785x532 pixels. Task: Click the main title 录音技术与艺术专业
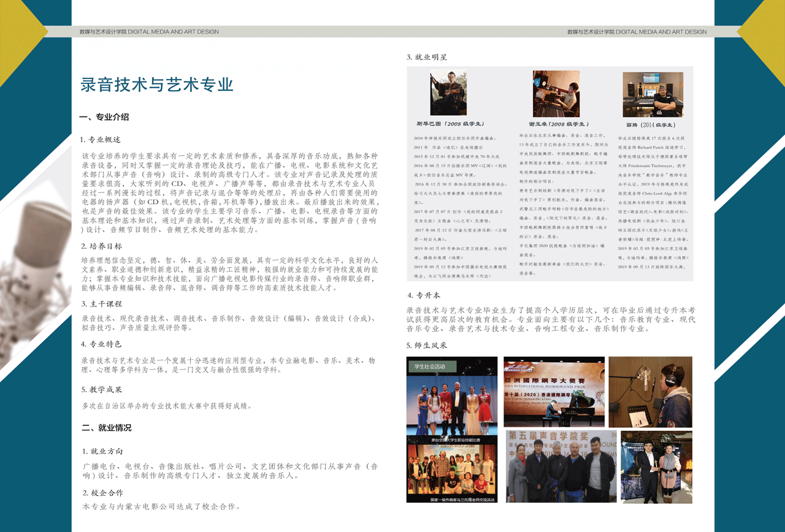pos(157,84)
